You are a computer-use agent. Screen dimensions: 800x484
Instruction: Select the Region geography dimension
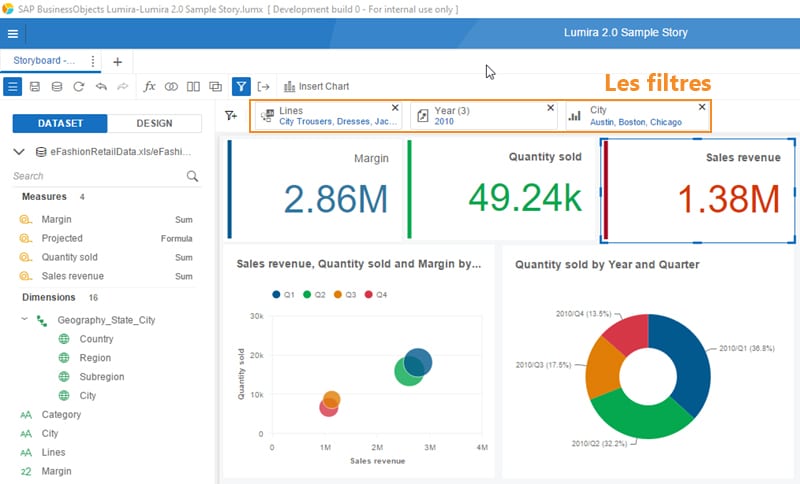pyautogui.click(x=95, y=358)
